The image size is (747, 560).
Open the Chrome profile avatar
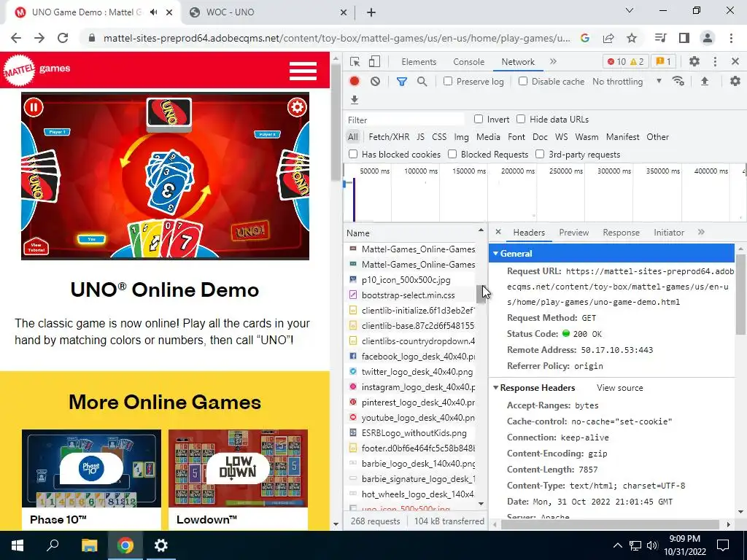(708, 38)
